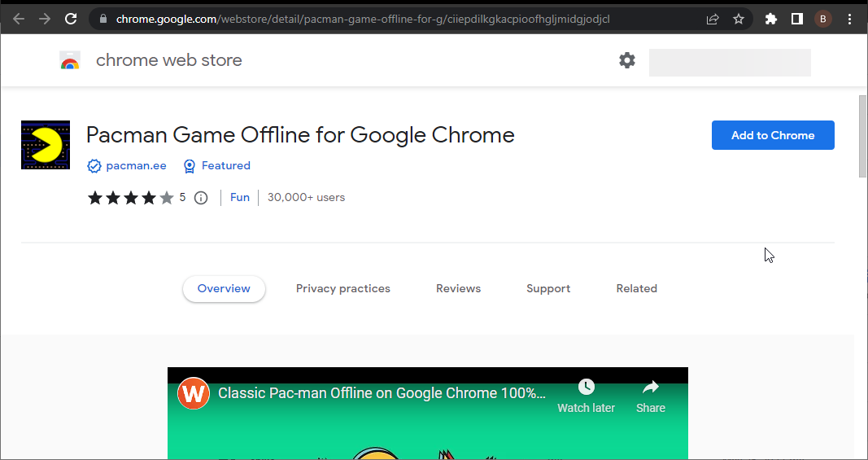
Task: Click the verified publisher badge icon
Action: pos(94,166)
